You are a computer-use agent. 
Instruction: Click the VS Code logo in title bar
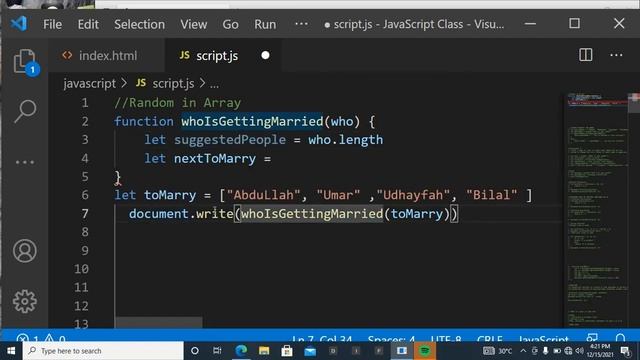coord(19,24)
